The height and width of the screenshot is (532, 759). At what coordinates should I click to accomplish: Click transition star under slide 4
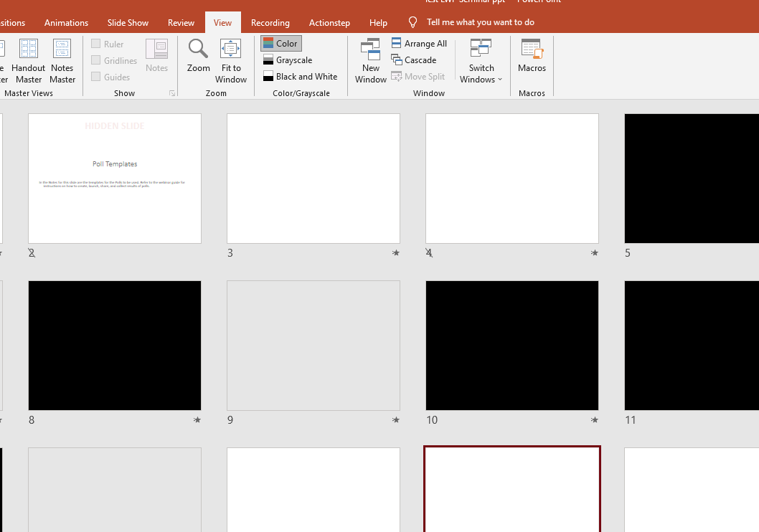pos(595,252)
